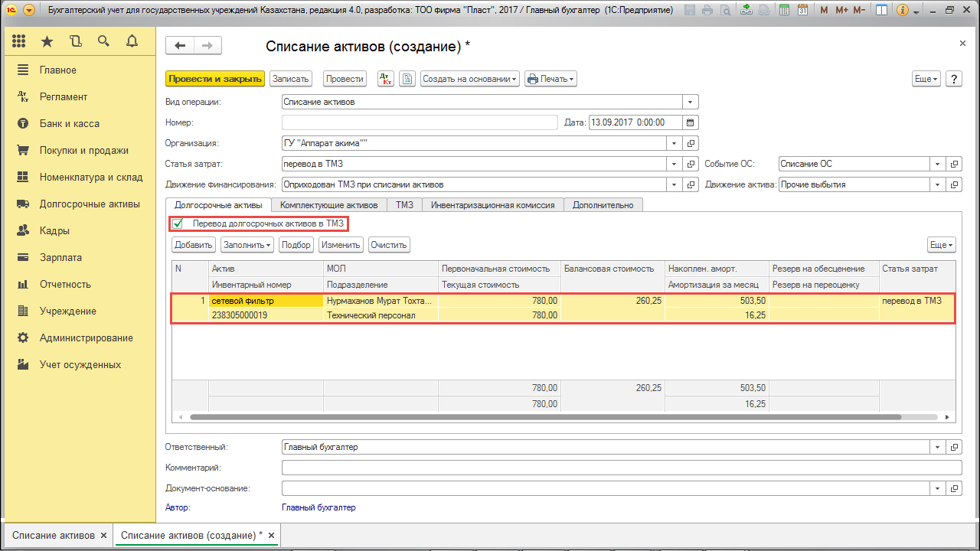Open Заполнить dropdown in table toolbar

(247, 245)
